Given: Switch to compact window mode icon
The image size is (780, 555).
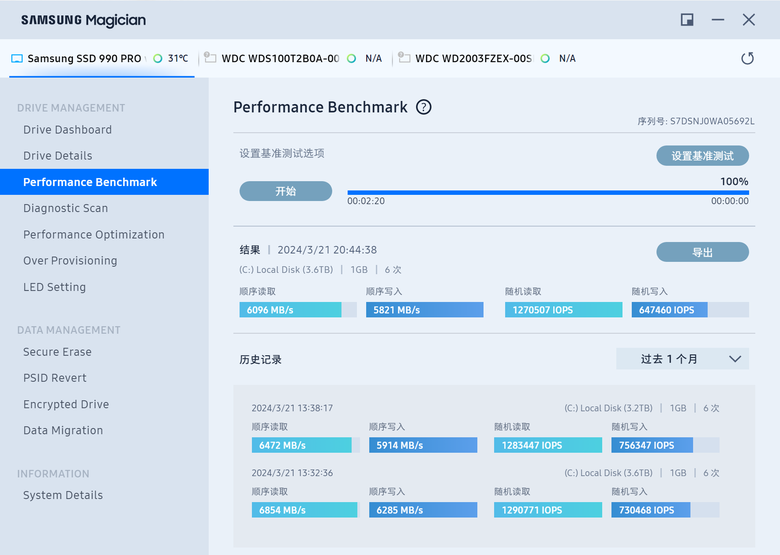Looking at the screenshot, I should tap(687, 20).
